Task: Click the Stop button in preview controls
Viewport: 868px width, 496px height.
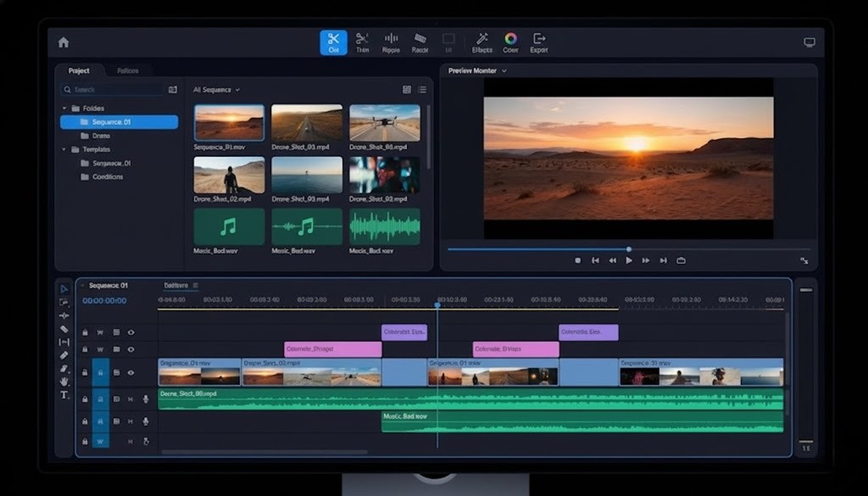Action: [x=578, y=260]
